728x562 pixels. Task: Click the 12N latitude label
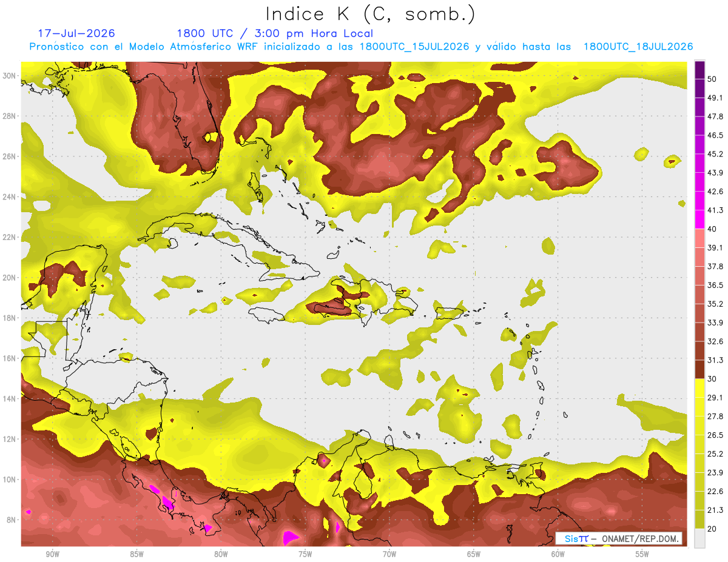pos(9,439)
